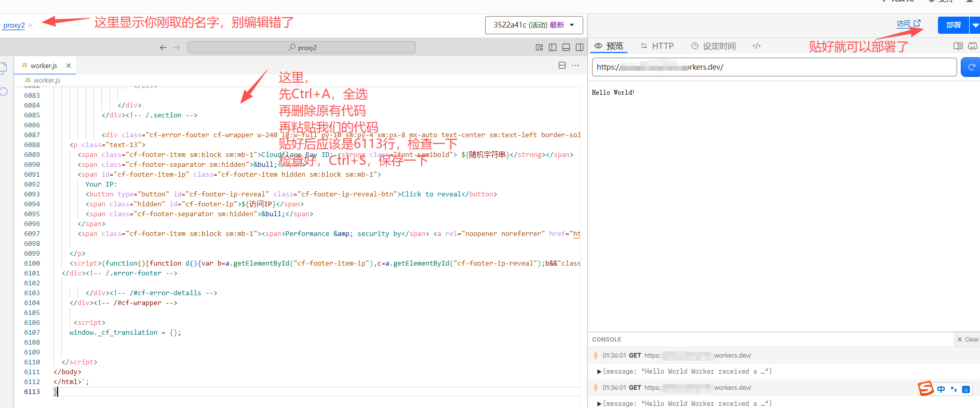Image resolution: width=980 pixels, height=408 pixels.
Task: Open the Discord community icon
Action: 973,46
